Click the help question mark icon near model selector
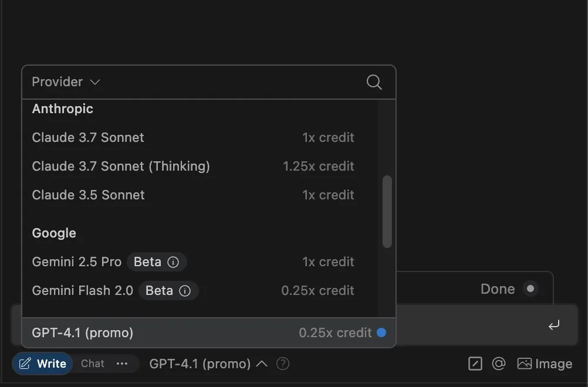The height and width of the screenshot is (387, 588). coord(283,364)
